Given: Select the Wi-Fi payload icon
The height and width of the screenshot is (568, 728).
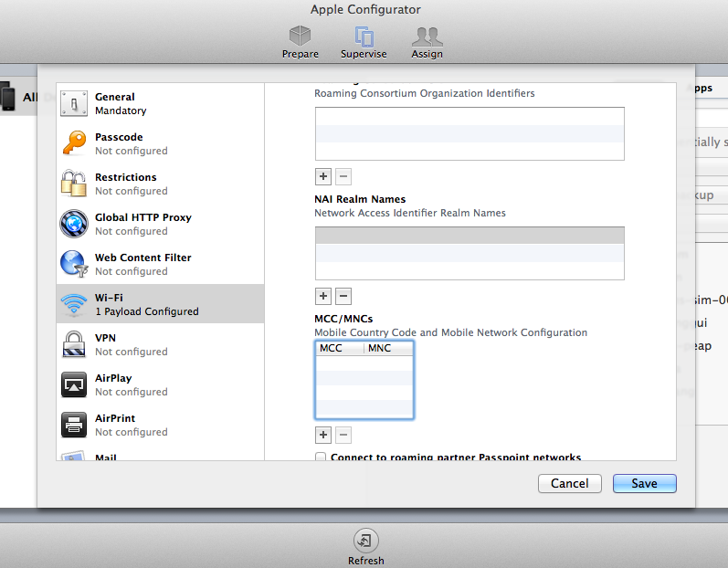Looking at the screenshot, I should pyautogui.click(x=74, y=304).
